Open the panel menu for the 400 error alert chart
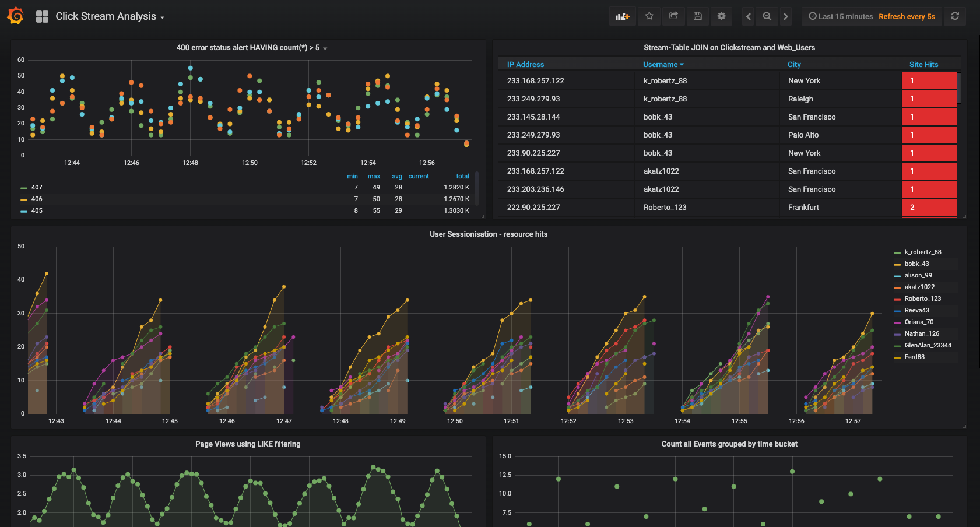Screen dimensions: 980x527 click(325, 48)
